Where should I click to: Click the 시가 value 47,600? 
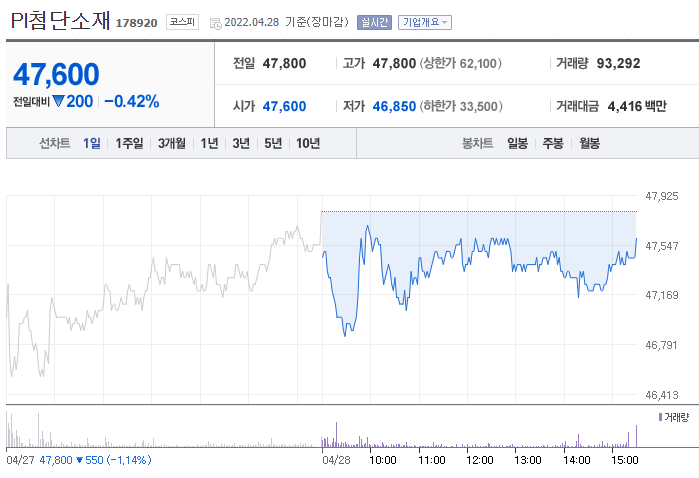[x=284, y=106]
